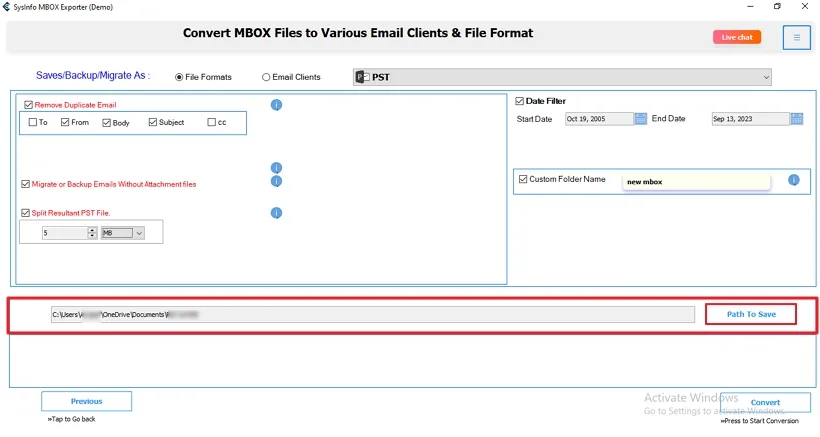The height and width of the screenshot is (437, 820).
Task: Click the Convert button
Action: (x=765, y=402)
